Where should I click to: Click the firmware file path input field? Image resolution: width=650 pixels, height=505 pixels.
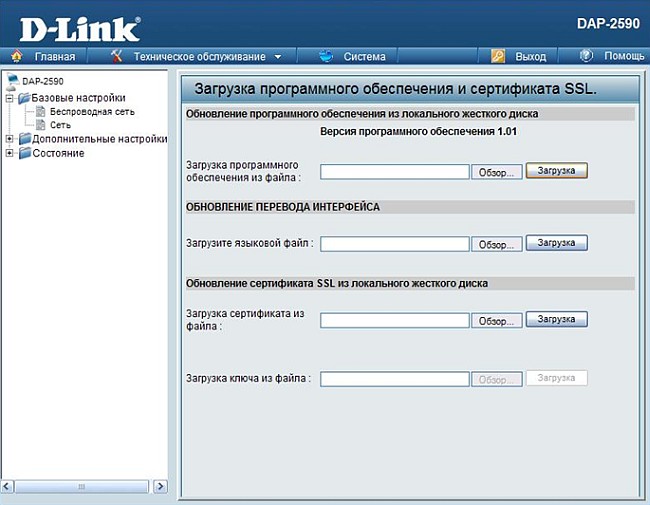[x=394, y=171]
